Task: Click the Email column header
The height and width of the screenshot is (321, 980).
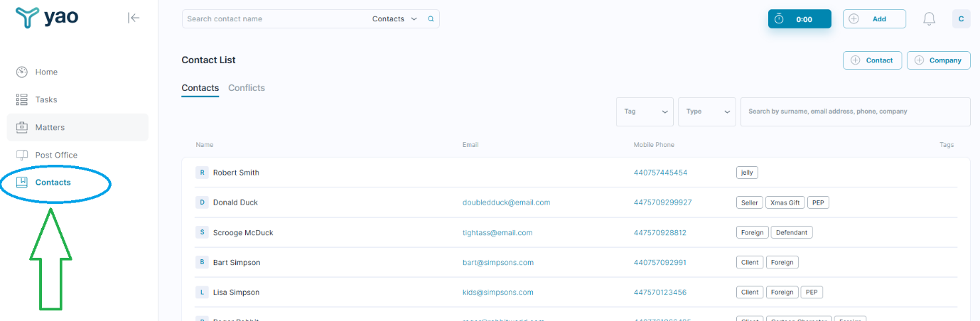Action: click(470, 145)
